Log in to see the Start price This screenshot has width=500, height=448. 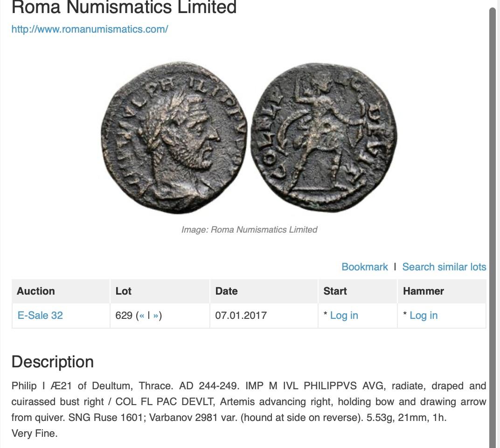pyautogui.click(x=344, y=316)
